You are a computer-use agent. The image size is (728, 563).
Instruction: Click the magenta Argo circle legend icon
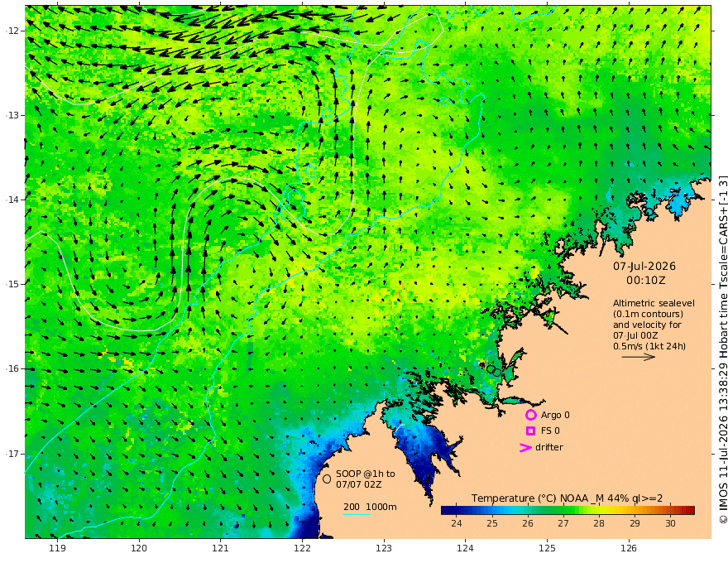(530, 415)
